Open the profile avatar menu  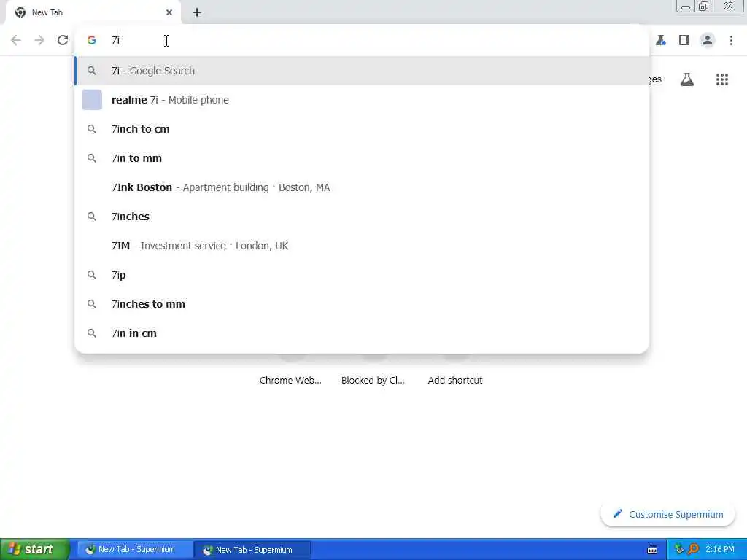tap(708, 40)
